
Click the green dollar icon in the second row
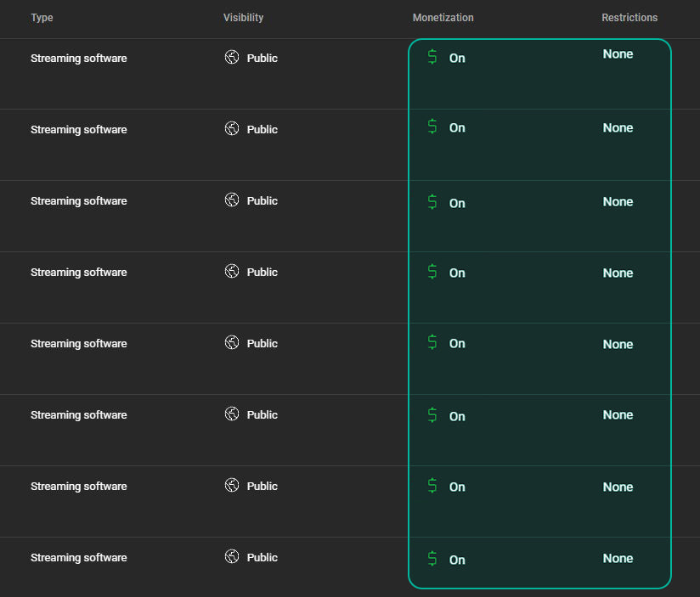[x=432, y=127]
